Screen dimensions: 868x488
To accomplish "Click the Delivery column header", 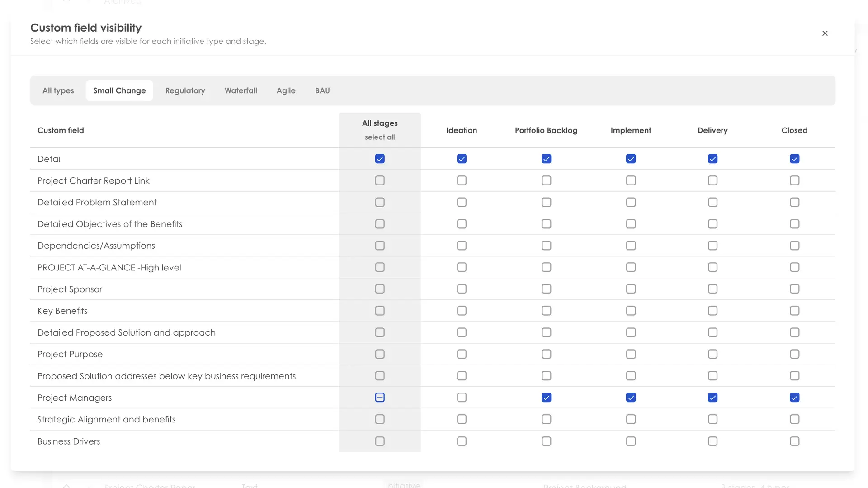I will [x=712, y=130].
